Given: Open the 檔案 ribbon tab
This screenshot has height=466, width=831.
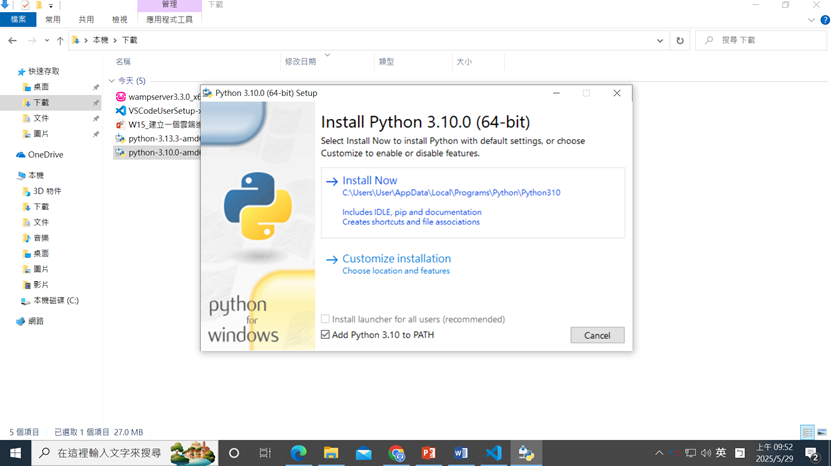Looking at the screenshot, I should [18, 20].
